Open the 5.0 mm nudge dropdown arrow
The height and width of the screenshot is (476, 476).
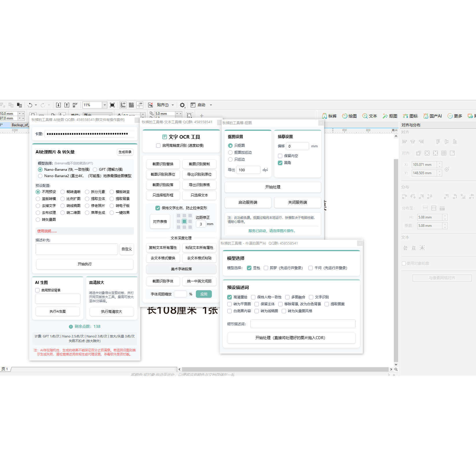click(x=177, y=114)
